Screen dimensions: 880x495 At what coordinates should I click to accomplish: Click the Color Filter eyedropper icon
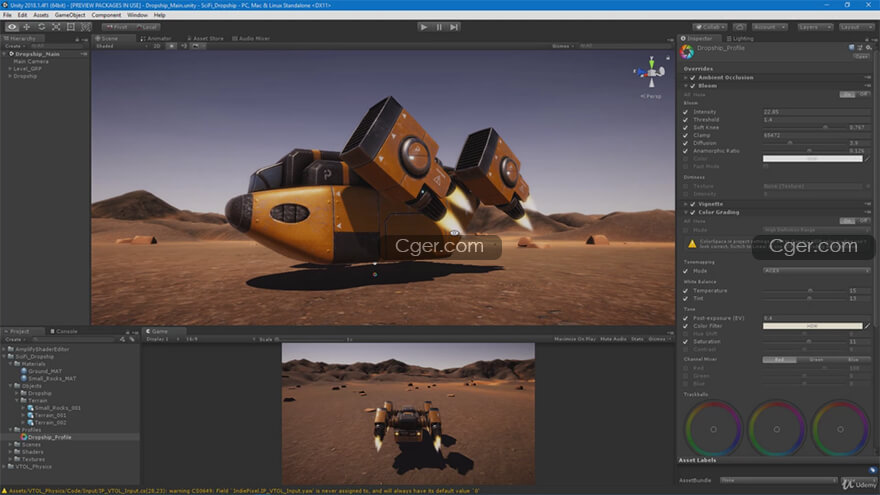pos(868,326)
